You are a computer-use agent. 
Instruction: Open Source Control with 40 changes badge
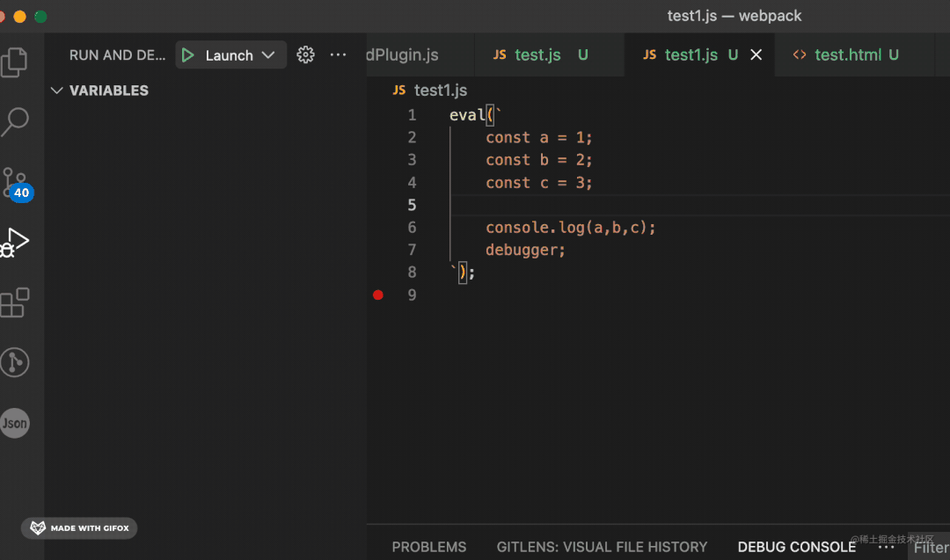16,184
